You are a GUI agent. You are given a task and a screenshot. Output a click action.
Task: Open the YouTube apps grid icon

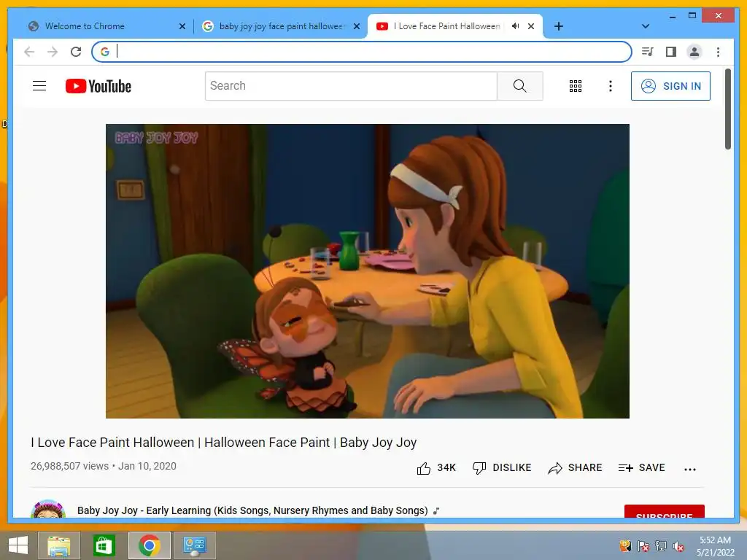tap(576, 86)
